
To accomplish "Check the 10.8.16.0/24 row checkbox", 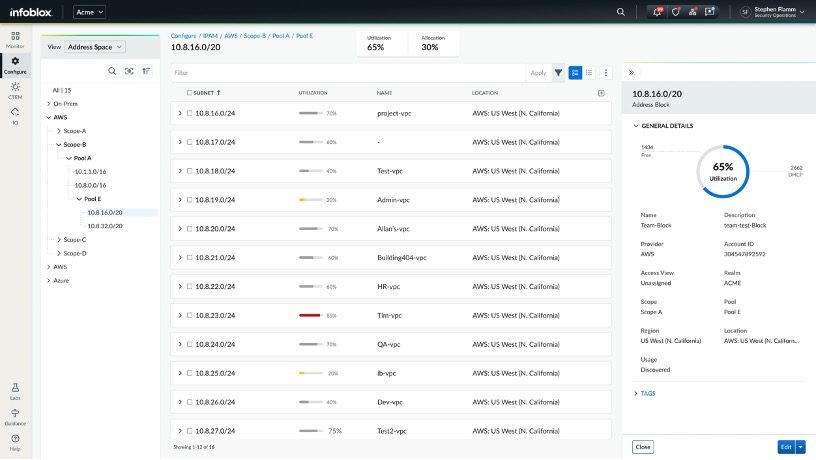I will click(189, 113).
